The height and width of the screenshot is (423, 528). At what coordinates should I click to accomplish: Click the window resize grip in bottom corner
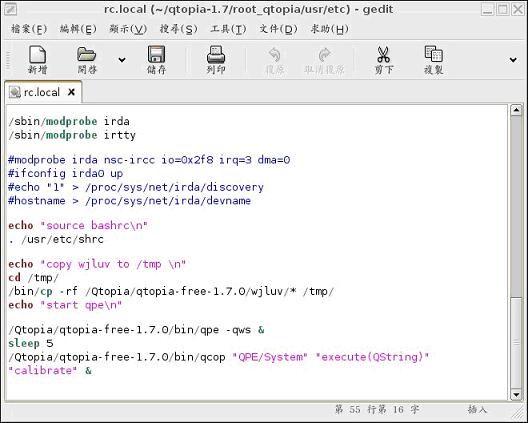(519, 413)
